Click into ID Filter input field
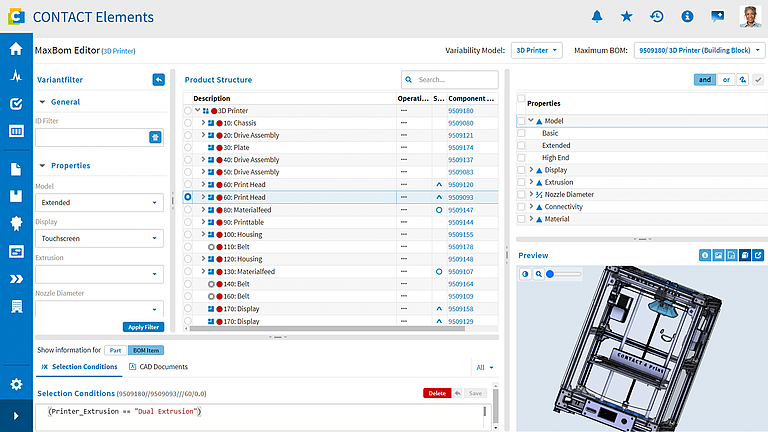The height and width of the screenshot is (432, 768). [x=92, y=138]
